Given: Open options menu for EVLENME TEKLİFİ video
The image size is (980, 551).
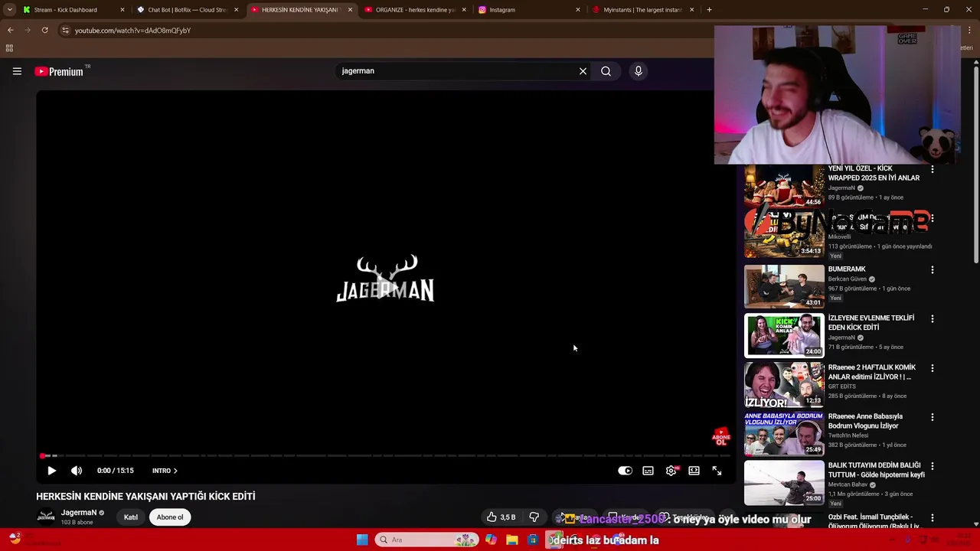Looking at the screenshot, I should [x=932, y=319].
